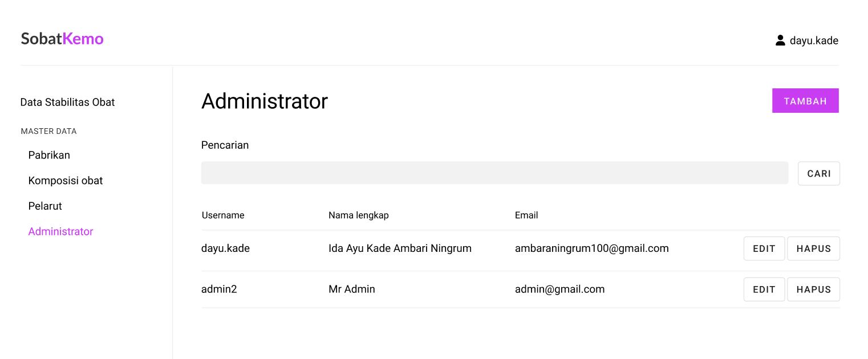Click the user profile icon beside dayu.kade

pos(780,40)
